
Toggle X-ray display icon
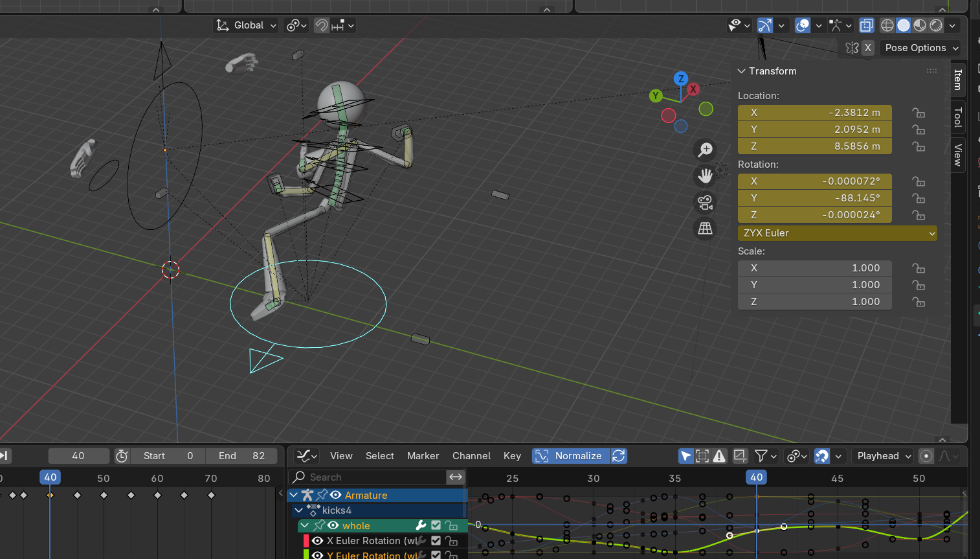tap(867, 25)
